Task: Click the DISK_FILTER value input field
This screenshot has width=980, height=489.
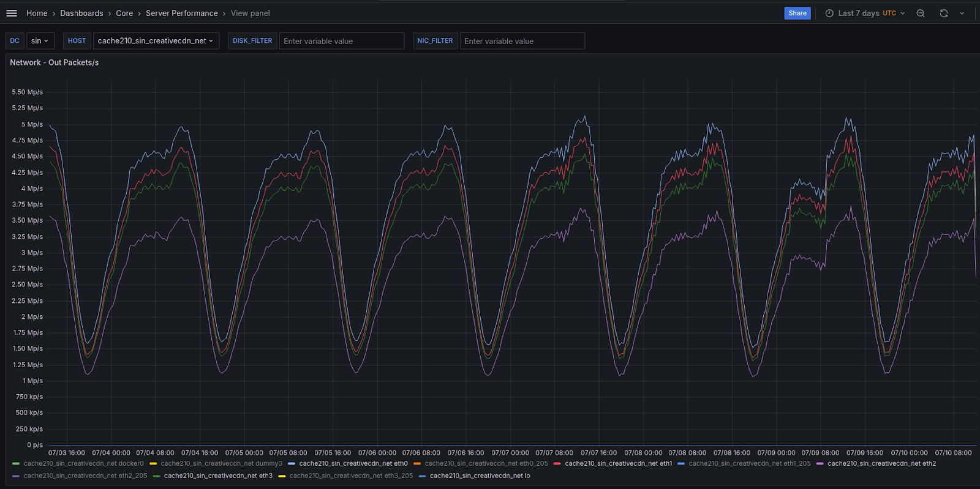Action: [x=342, y=41]
